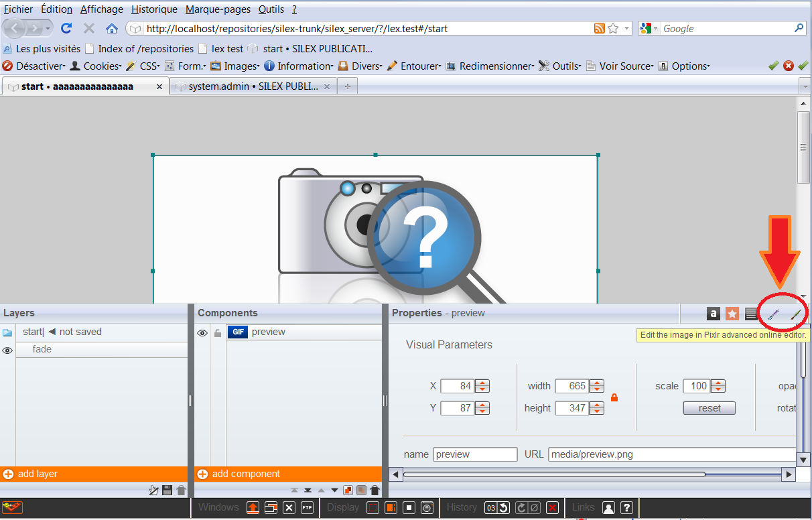Viewport: 812px width, 520px height.
Task: Click the X value stepper arrows
Action: (482, 386)
